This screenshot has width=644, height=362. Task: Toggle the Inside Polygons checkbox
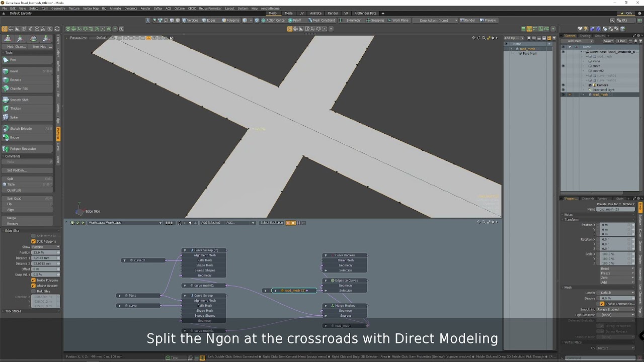point(34,280)
